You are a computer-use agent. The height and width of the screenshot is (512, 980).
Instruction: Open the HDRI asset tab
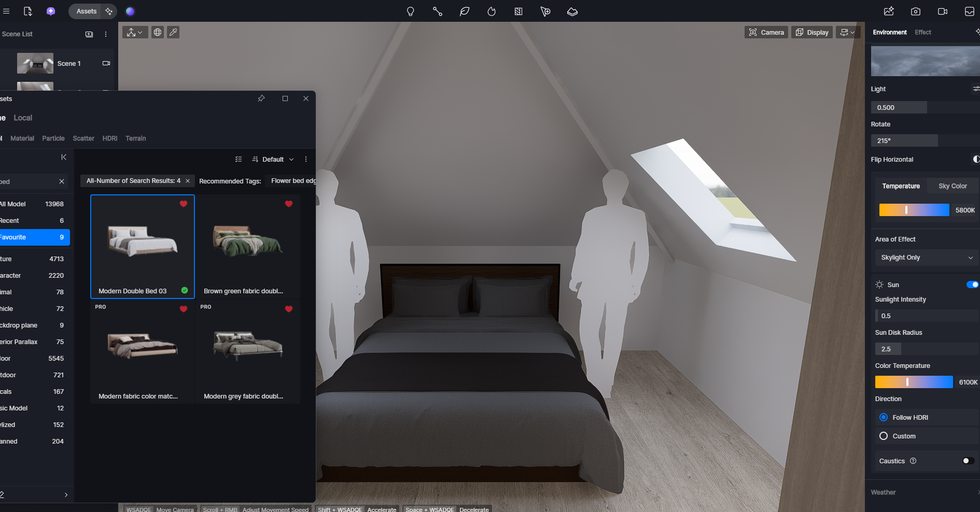[x=109, y=138]
